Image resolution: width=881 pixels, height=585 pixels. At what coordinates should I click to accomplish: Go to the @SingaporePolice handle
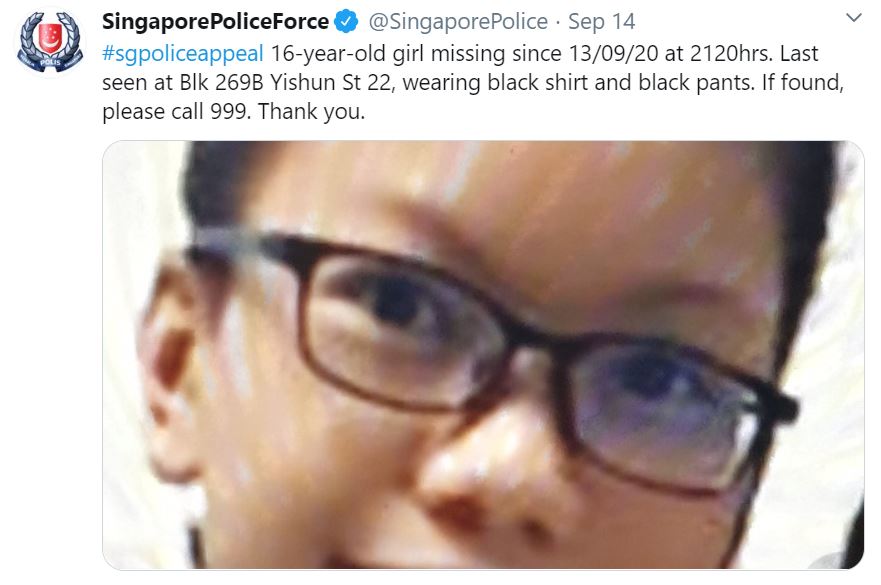click(x=458, y=22)
